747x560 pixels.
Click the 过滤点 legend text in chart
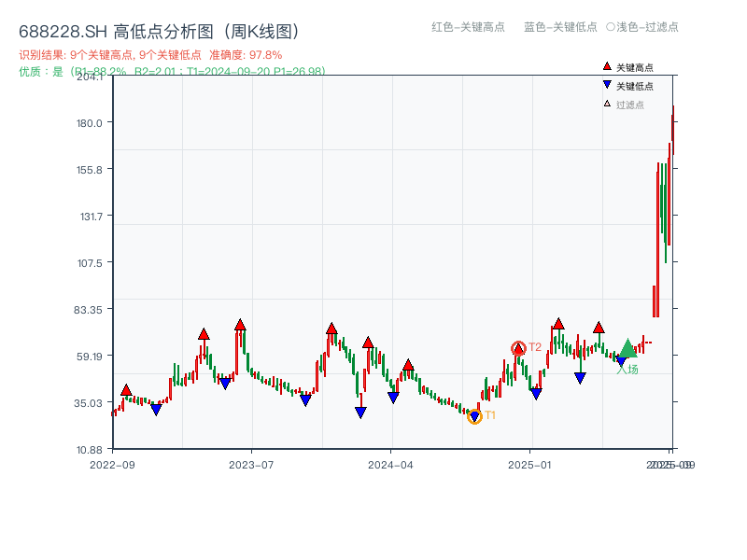tap(629, 105)
